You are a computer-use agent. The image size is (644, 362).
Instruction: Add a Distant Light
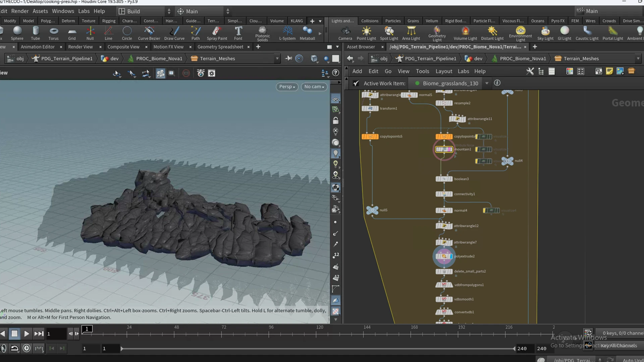(x=492, y=34)
